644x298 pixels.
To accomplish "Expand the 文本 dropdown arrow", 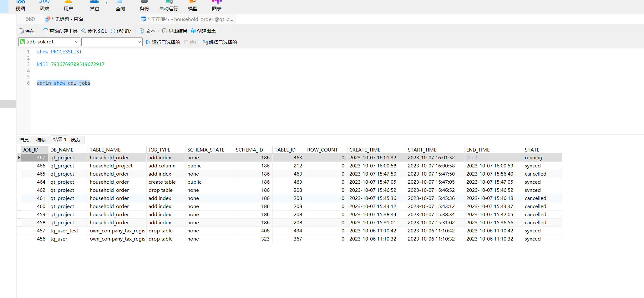I will (x=159, y=31).
